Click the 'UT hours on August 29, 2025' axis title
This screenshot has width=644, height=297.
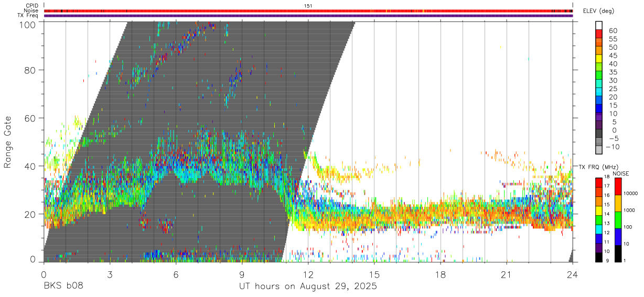tap(308, 287)
